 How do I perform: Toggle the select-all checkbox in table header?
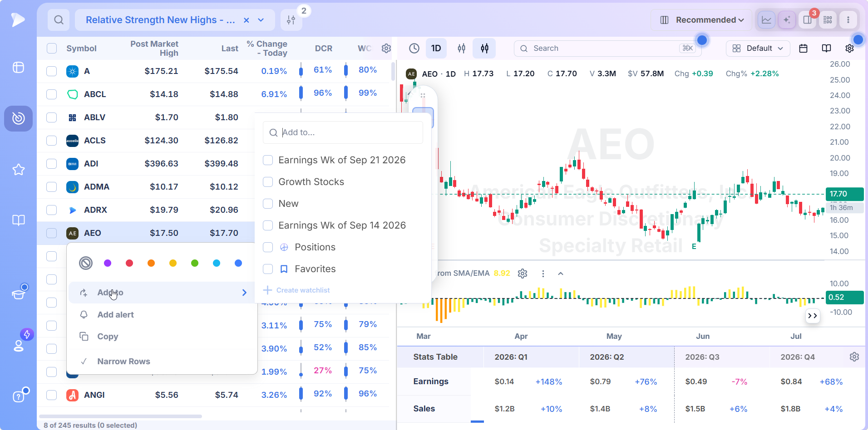[x=52, y=49]
